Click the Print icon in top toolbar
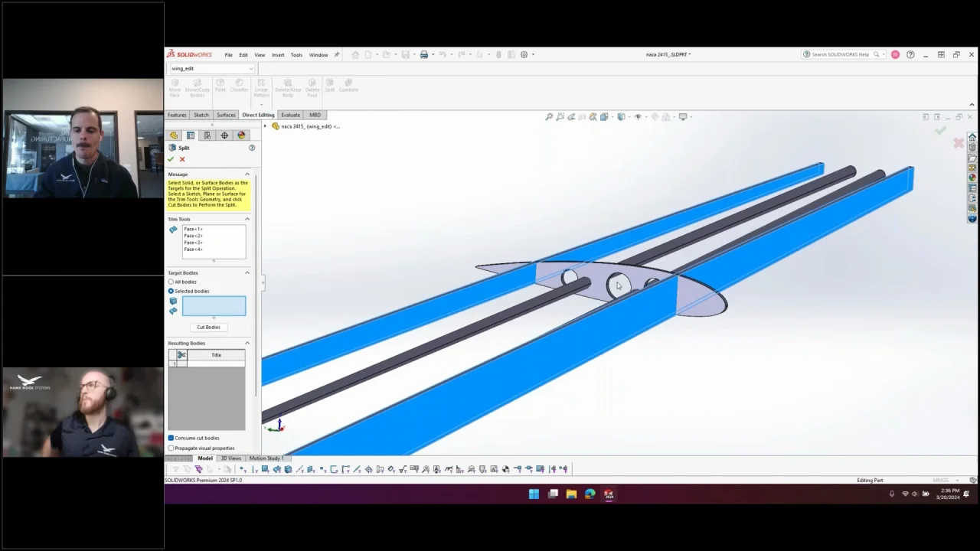The width and height of the screenshot is (980, 551). tap(423, 54)
